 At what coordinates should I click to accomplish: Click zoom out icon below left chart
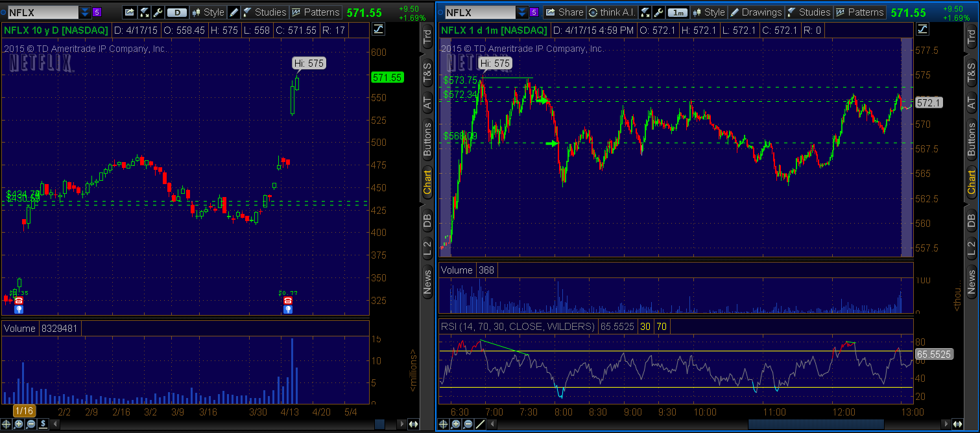point(31,424)
